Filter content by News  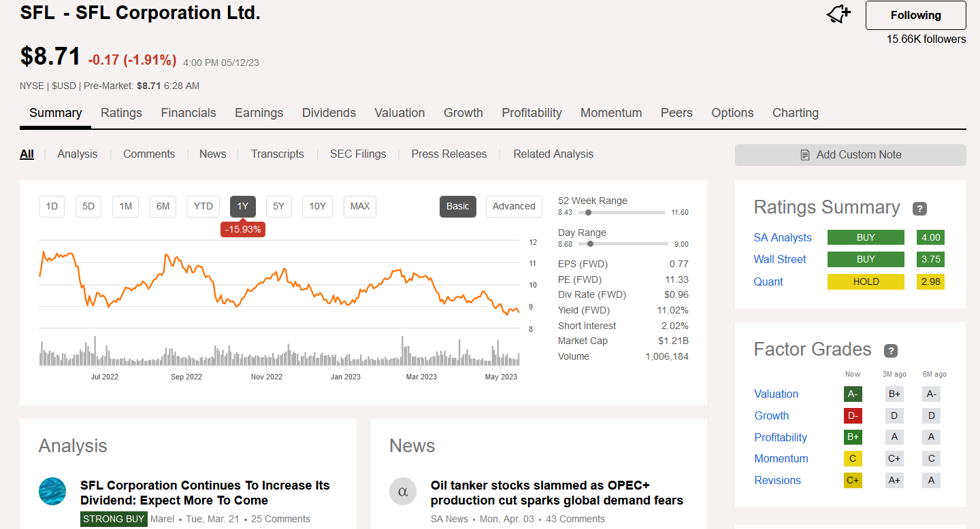(x=212, y=154)
